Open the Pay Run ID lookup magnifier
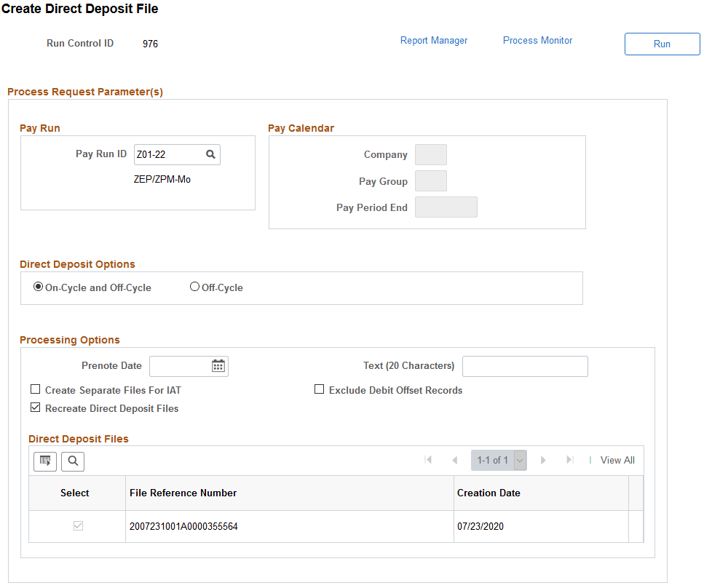The height and width of the screenshot is (588, 704). [210, 154]
